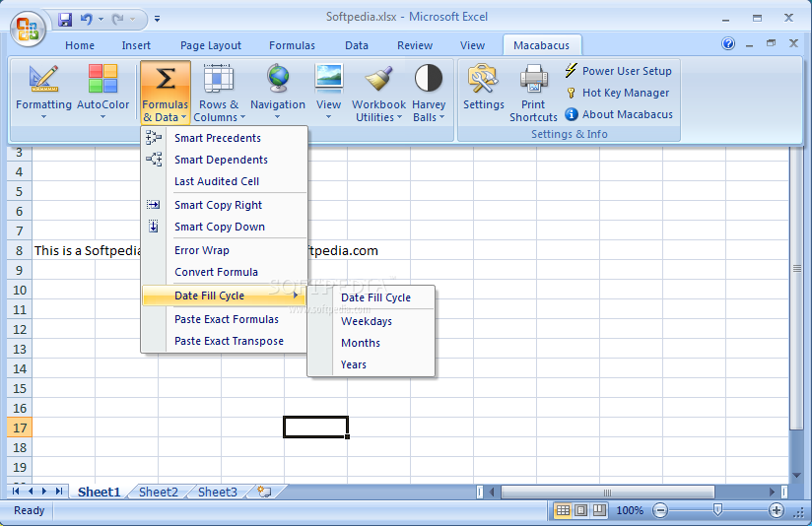Open About Macabacus info

[x=620, y=114]
